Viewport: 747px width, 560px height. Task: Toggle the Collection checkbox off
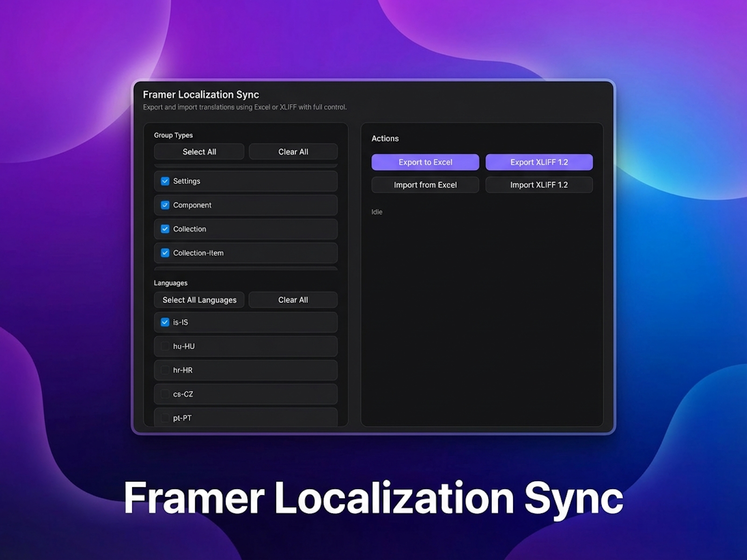(165, 229)
